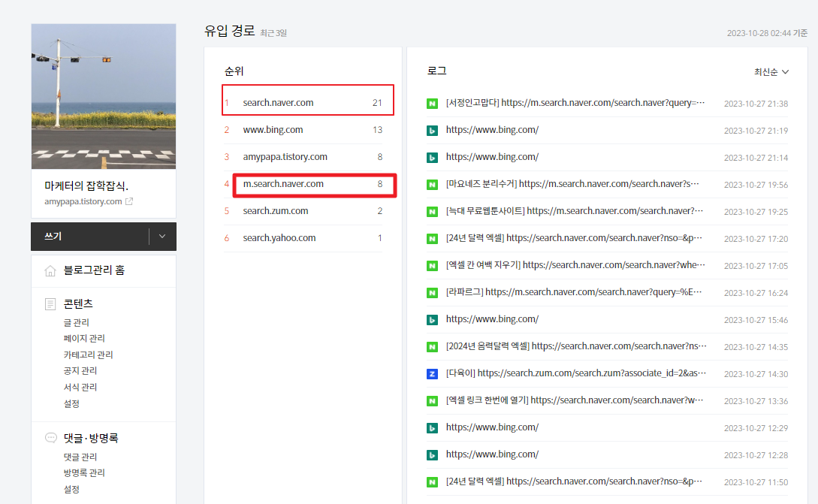
Task: Open 글 관리 menu item
Action: 76,322
